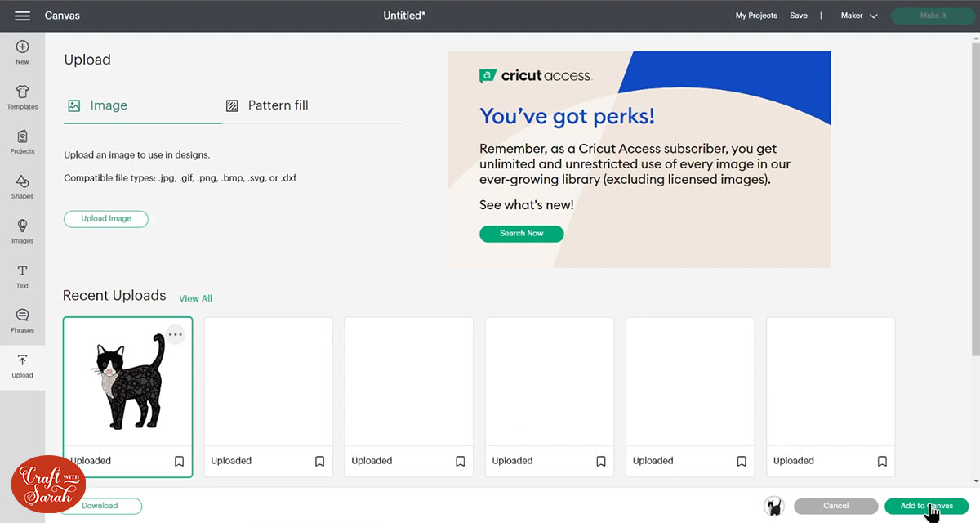Click the Add to Canvas button
Image resolution: width=980 pixels, height=523 pixels.
926,506
